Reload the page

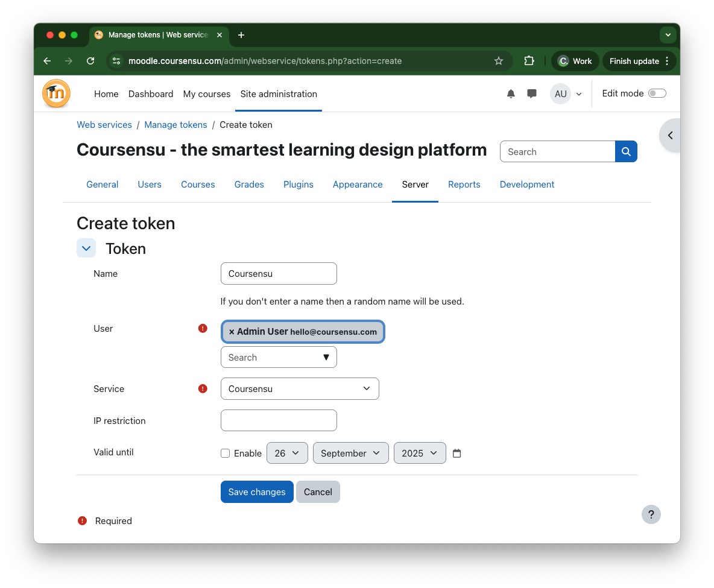(x=90, y=61)
